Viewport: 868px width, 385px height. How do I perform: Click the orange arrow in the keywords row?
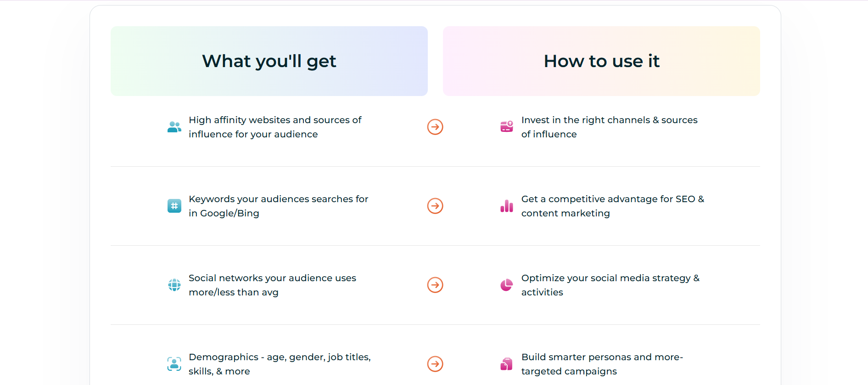(435, 206)
